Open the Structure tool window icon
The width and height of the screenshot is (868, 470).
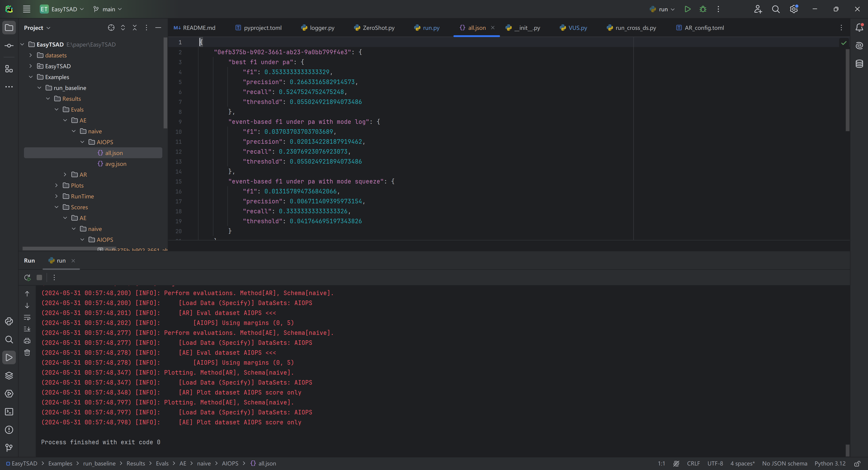[x=9, y=69]
